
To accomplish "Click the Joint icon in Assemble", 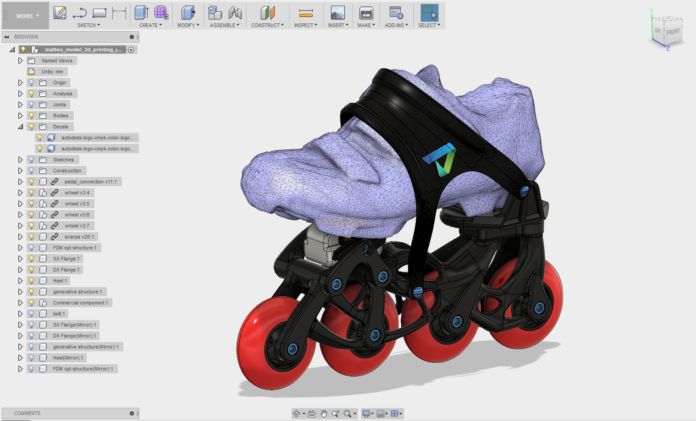I will (234, 12).
